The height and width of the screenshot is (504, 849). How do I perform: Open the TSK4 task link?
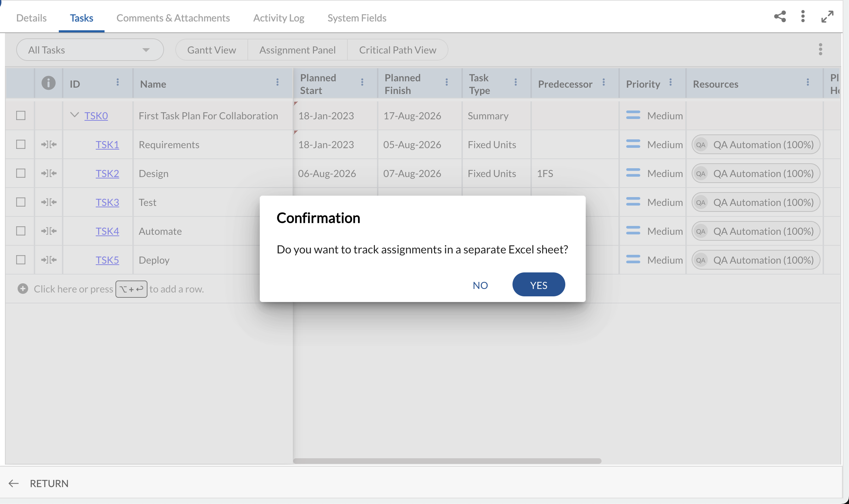coord(107,231)
